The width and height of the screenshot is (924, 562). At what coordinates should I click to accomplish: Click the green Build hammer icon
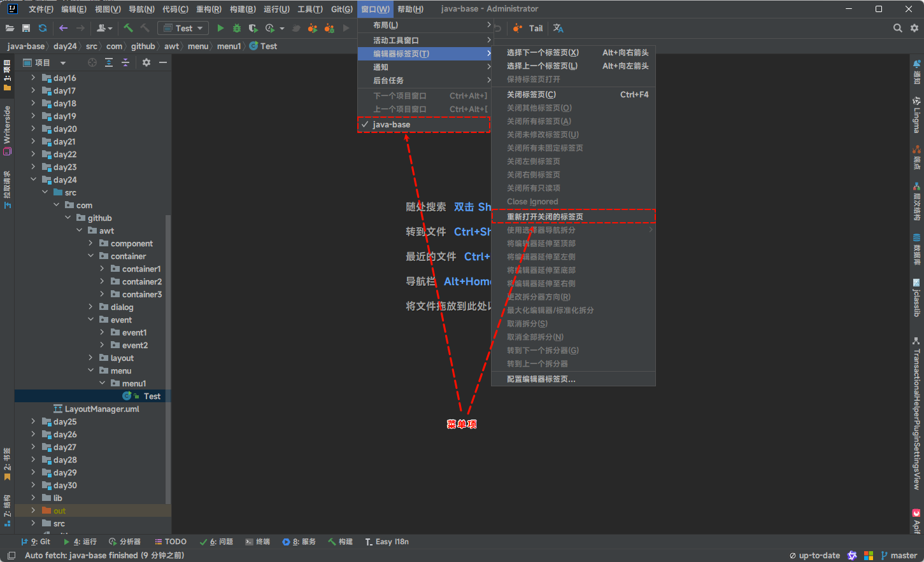pos(128,28)
